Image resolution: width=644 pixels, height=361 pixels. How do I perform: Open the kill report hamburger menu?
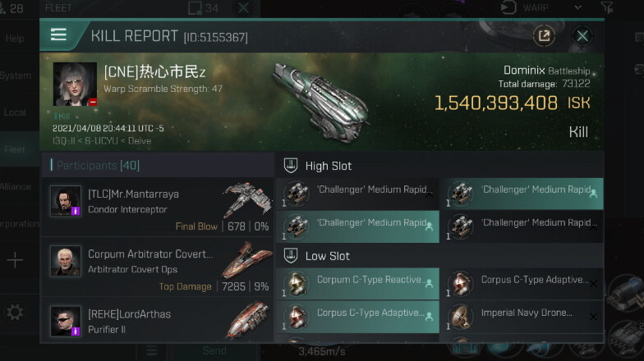[x=58, y=35]
